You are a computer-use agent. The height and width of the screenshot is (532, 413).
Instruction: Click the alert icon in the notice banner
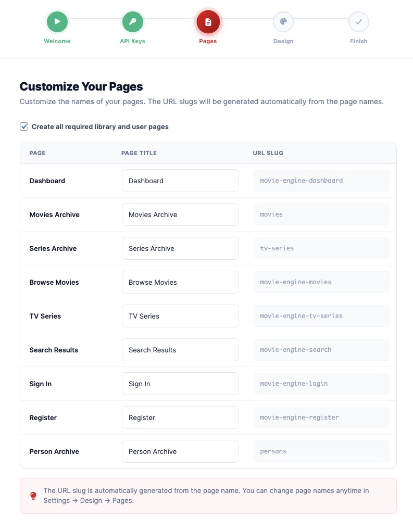pos(33,495)
